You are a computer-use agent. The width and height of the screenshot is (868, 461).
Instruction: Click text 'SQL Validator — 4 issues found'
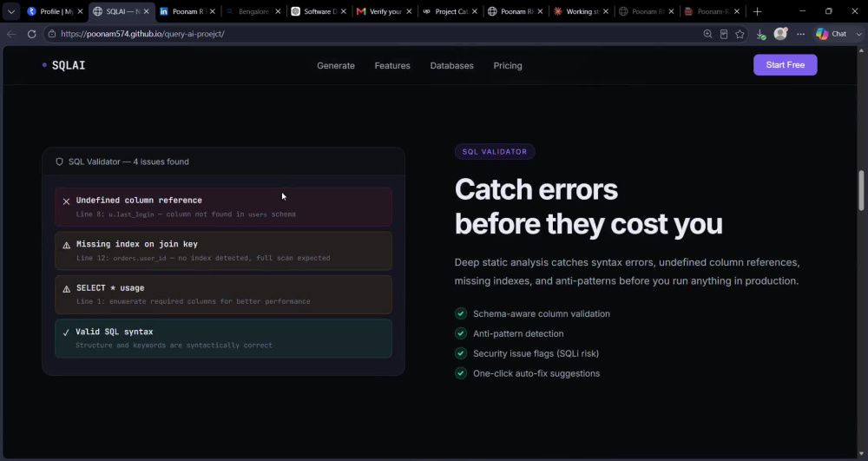click(128, 161)
